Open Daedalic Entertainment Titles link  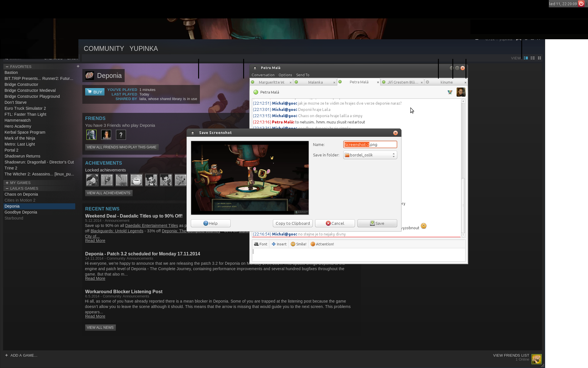click(151, 226)
